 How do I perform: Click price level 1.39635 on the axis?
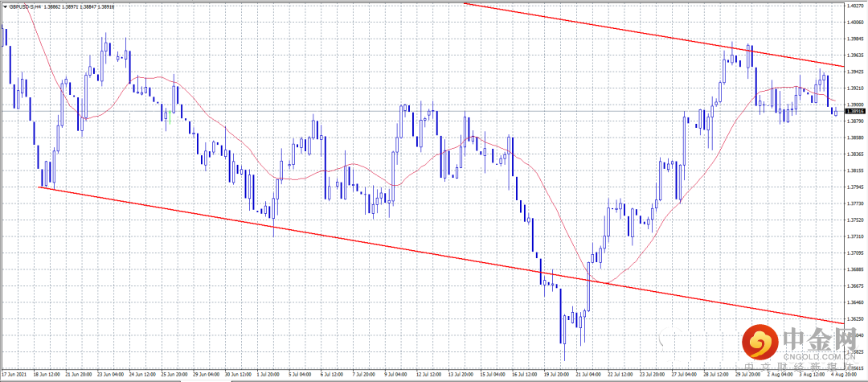[856, 55]
